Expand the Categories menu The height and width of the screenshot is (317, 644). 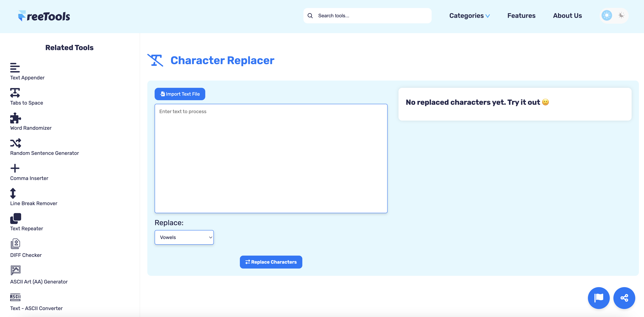click(x=469, y=15)
